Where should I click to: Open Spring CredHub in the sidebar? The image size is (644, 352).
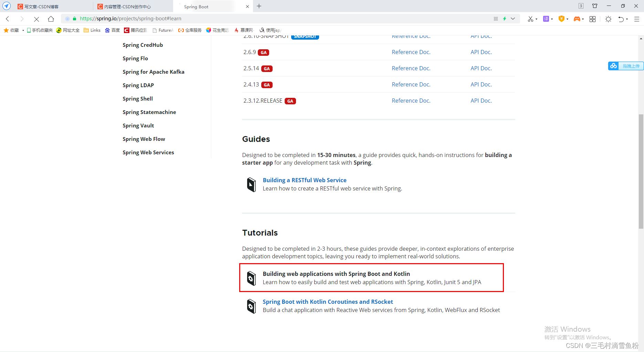coord(143,45)
